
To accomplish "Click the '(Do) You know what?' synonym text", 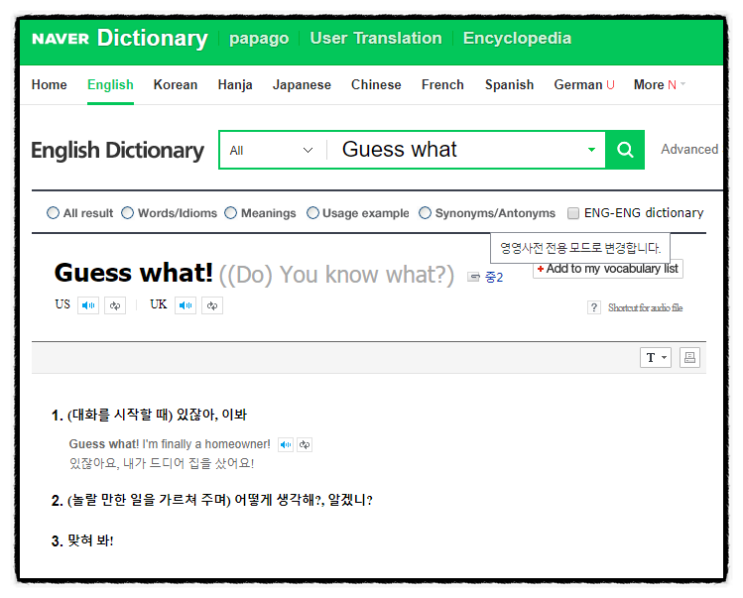I will tap(336, 275).
